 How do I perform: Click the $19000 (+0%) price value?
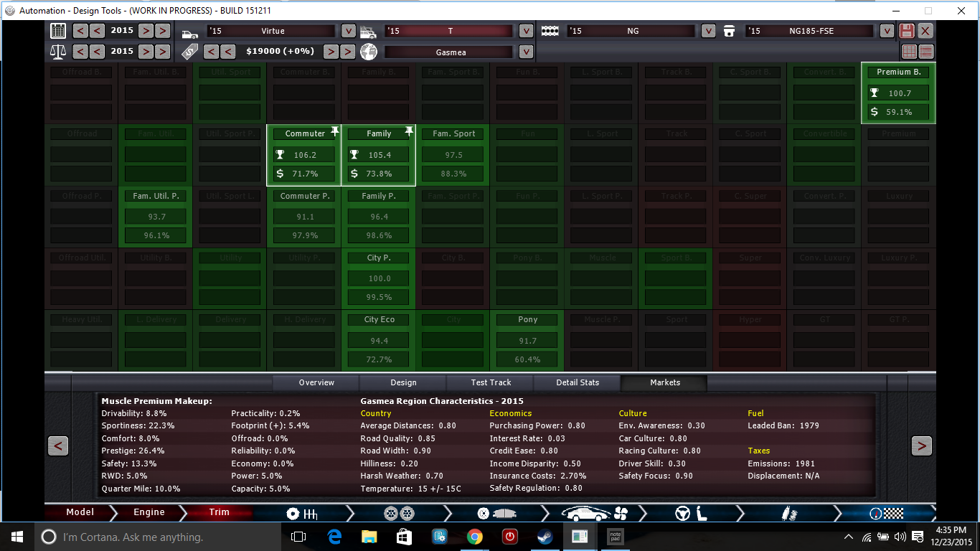[280, 52]
